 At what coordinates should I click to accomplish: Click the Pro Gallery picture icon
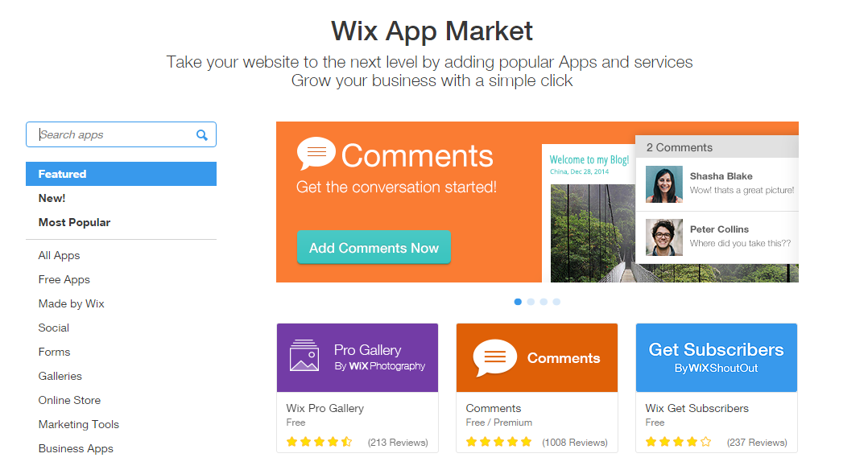pos(304,356)
